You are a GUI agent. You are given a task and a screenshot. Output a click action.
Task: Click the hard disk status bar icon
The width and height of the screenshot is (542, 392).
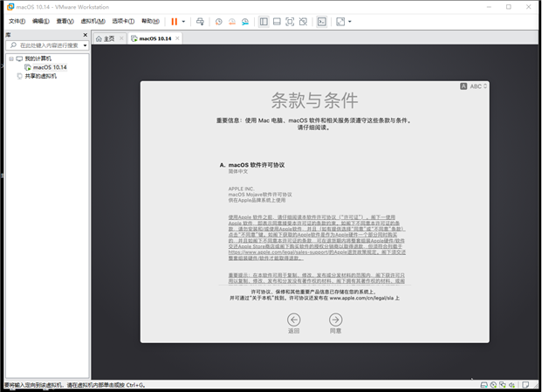click(x=484, y=385)
